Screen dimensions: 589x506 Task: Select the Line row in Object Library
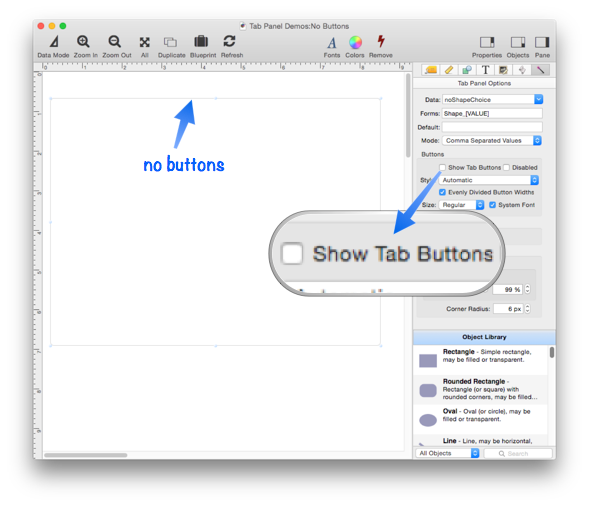pos(481,440)
